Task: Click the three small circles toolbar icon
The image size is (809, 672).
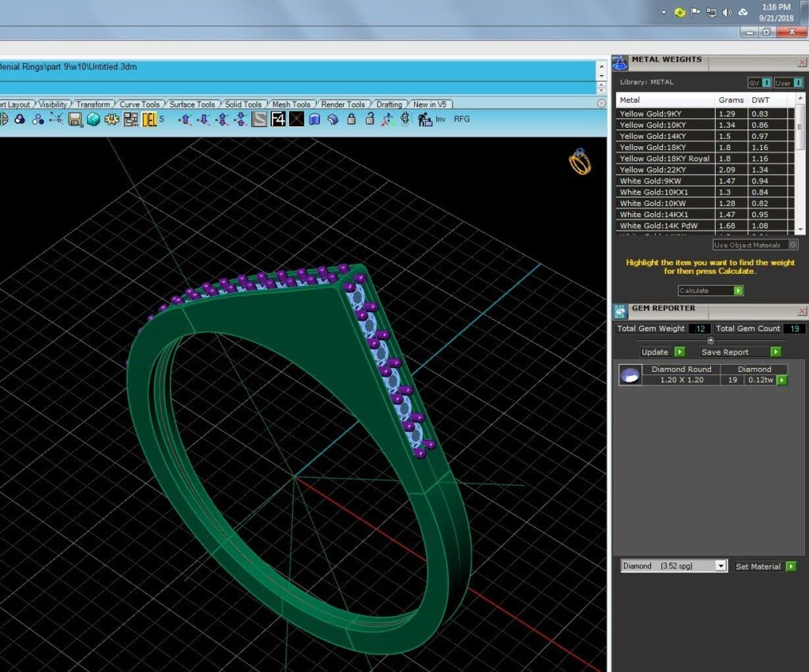Action: tap(38, 120)
